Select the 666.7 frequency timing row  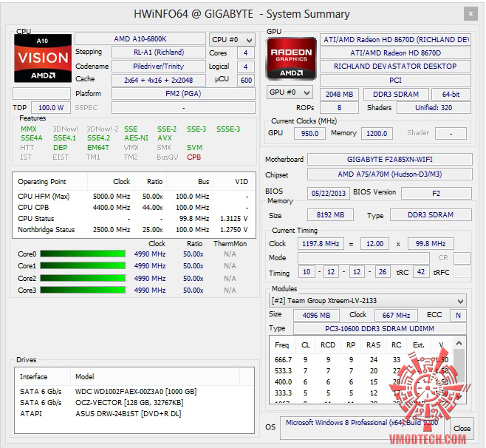tap(361, 359)
